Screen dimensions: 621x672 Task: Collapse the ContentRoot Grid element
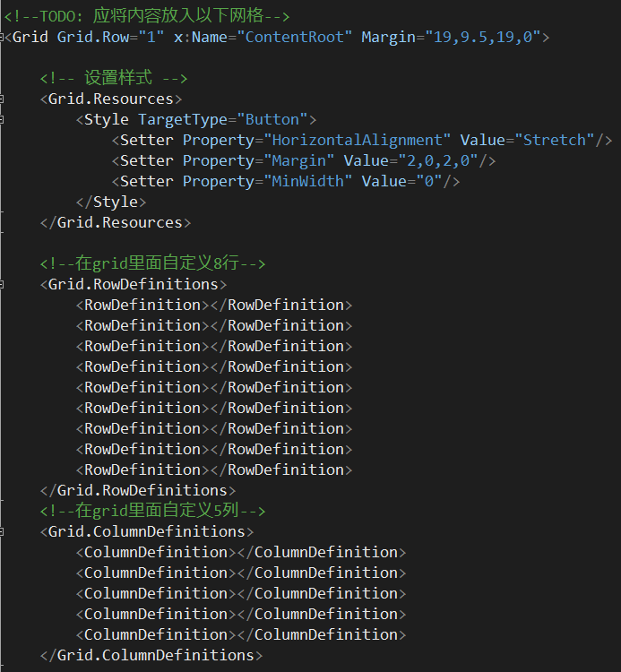click(1, 38)
